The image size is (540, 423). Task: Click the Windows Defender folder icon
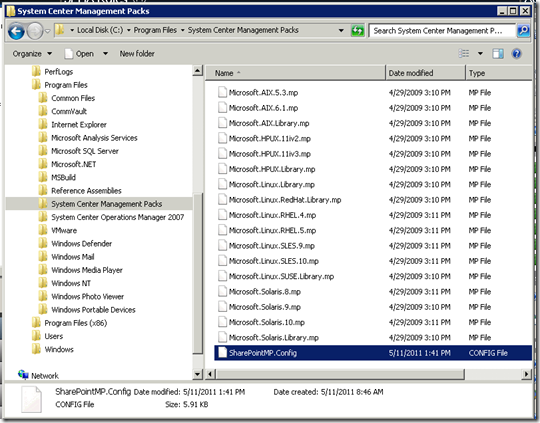[43, 244]
